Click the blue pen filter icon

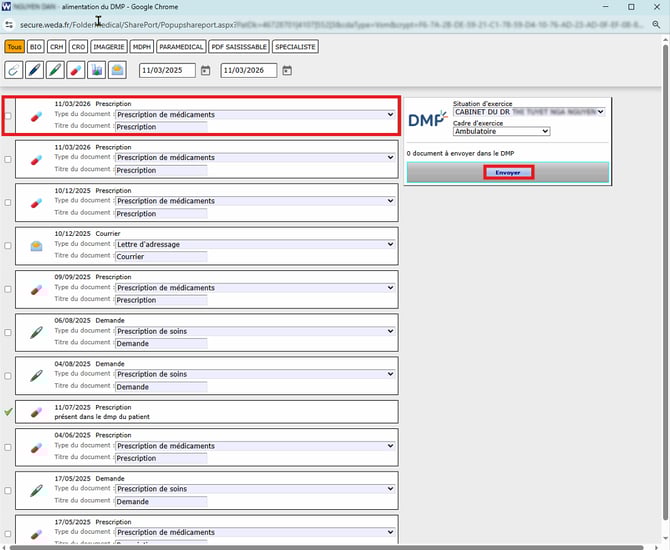coord(35,70)
